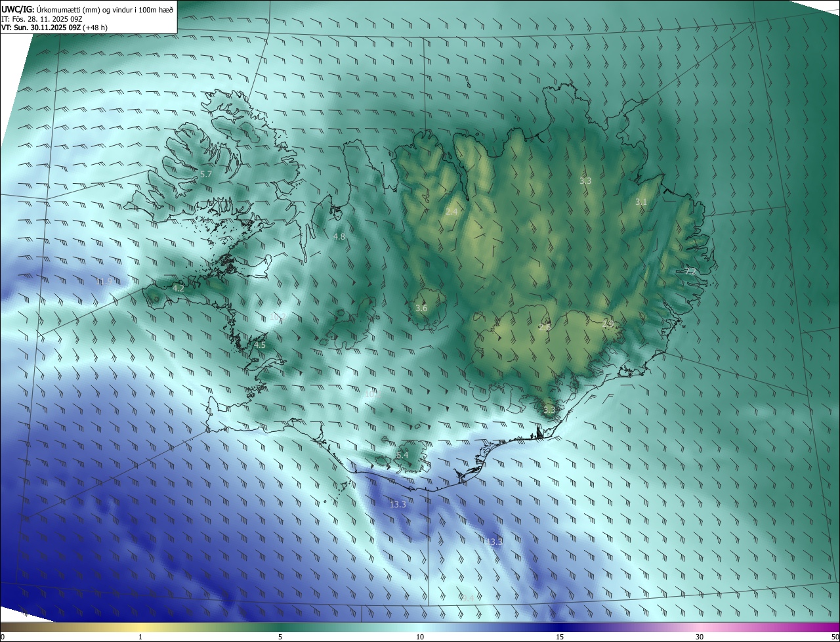Click the 4.8 precipitation value label
Image resolution: width=840 pixels, height=642 pixels.
[339, 236]
